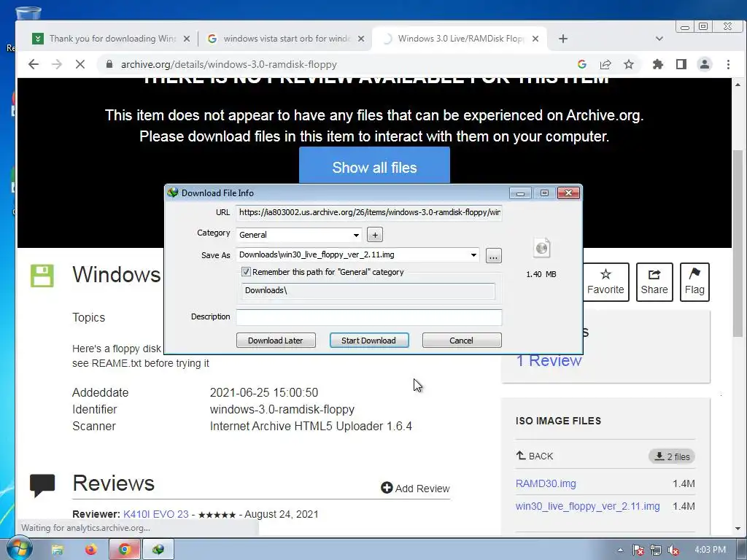Close the 'Thank you for downloading' tab
747x560 pixels.
click(187, 39)
